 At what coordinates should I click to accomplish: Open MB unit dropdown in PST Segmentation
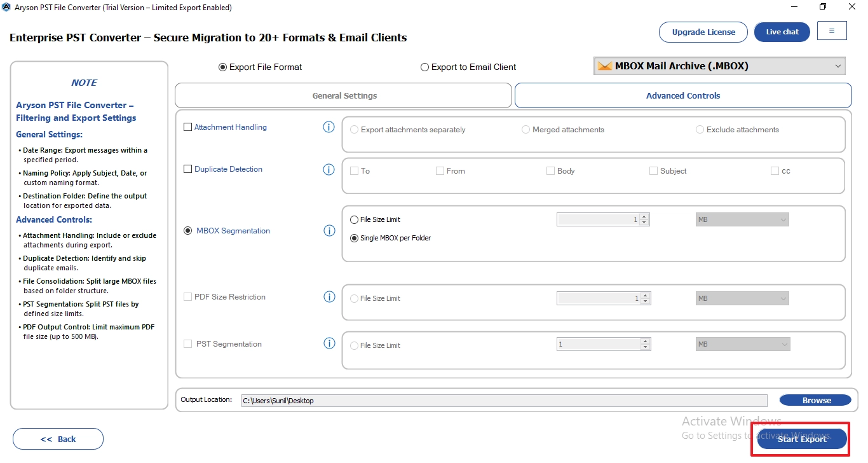point(743,344)
